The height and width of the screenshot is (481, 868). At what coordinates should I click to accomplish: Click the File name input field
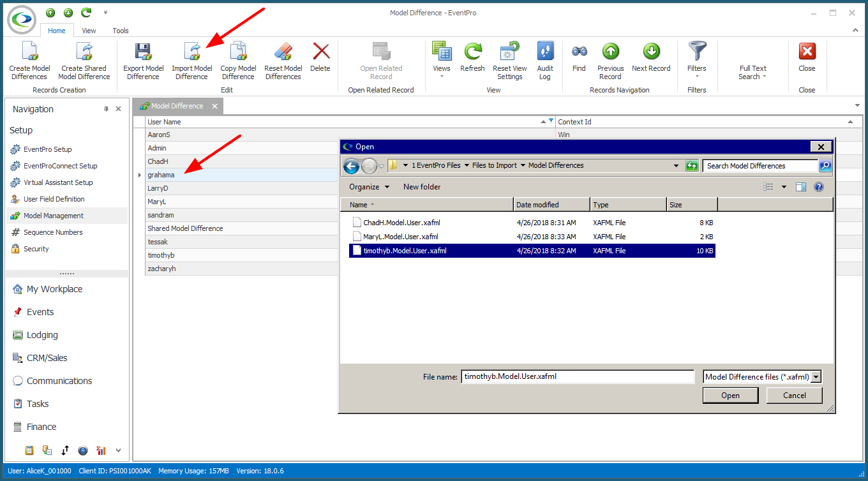[578, 376]
